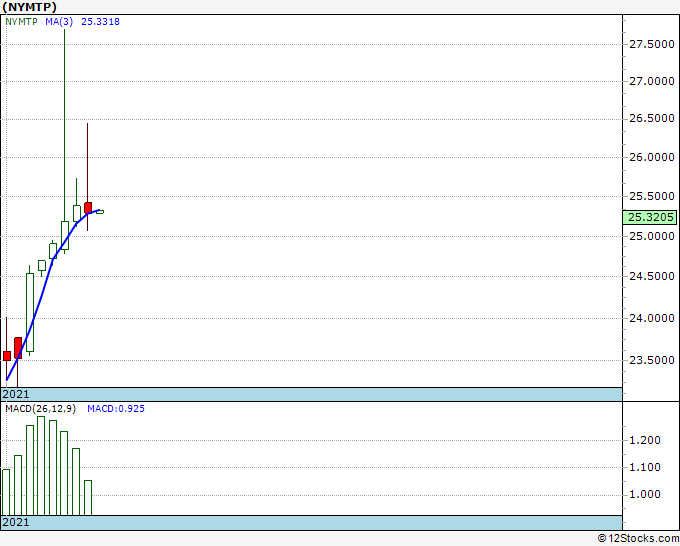Click the 25.3318 moving average value
Image resolution: width=680 pixels, height=546 pixels.
[100, 21]
